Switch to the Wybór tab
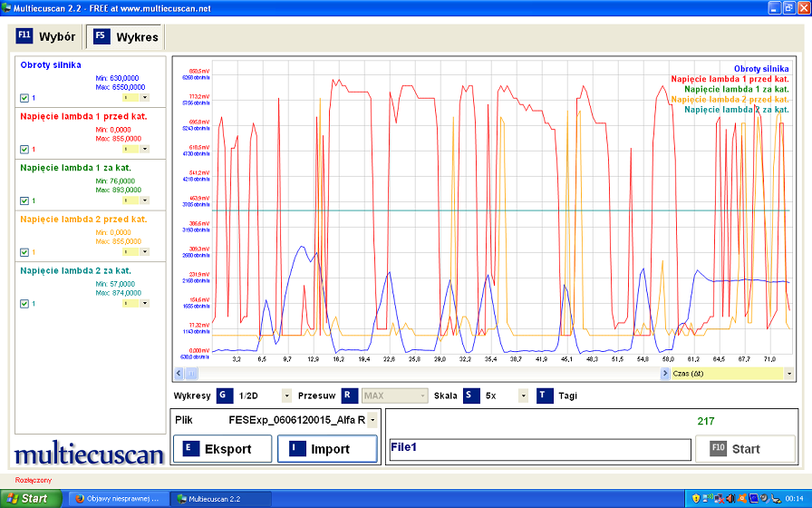 point(46,37)
